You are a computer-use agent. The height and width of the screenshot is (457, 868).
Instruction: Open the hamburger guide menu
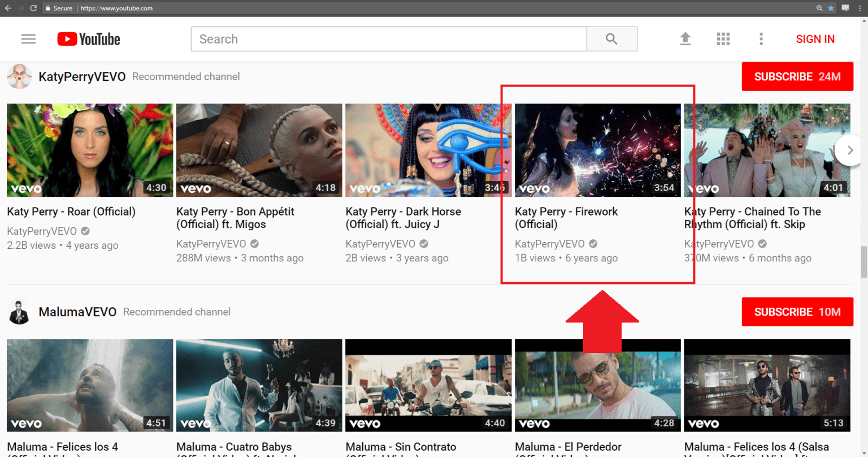tap(28, 39)
